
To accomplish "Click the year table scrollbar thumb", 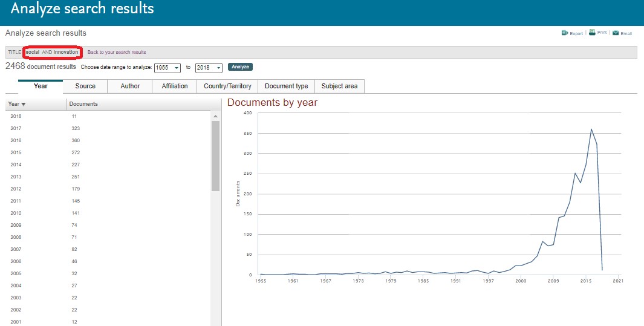I will click(215, 155).
